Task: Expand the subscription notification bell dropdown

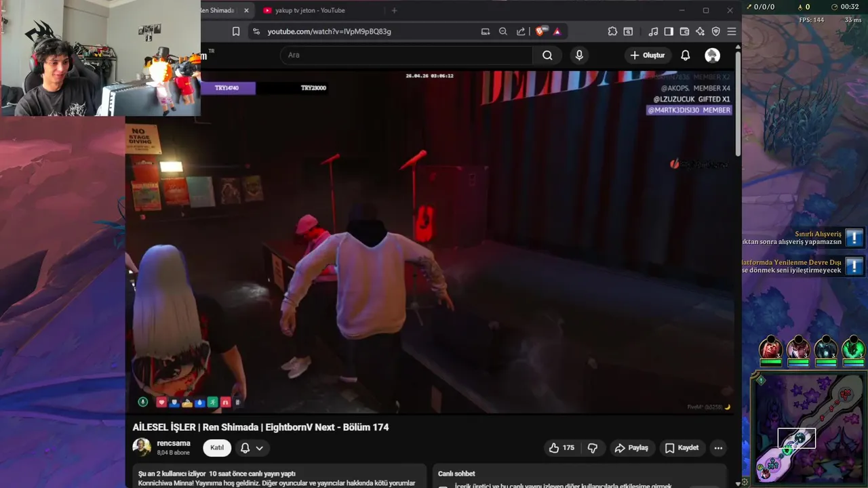Action: (252, 447)
